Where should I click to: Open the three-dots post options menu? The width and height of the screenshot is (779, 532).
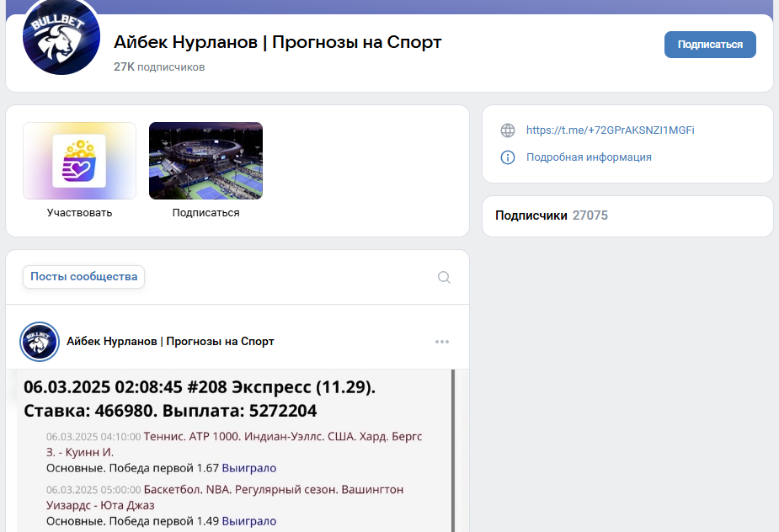[x=442, y=342]
